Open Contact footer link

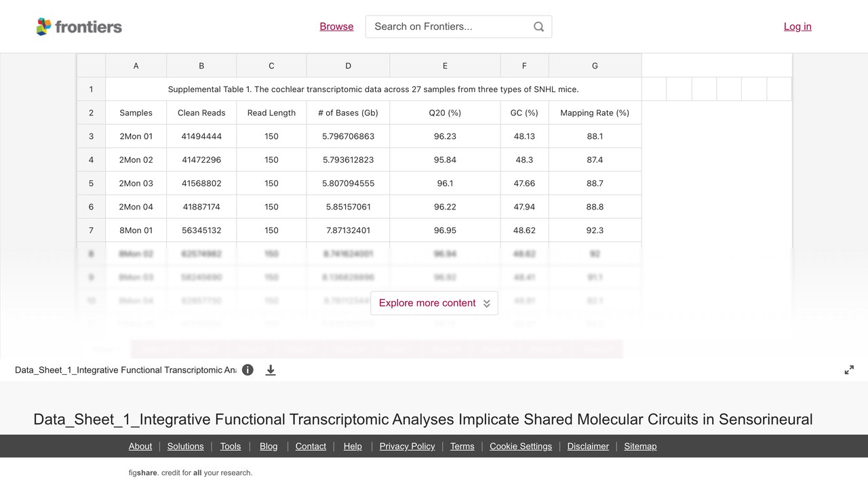(x=311, y=446)
